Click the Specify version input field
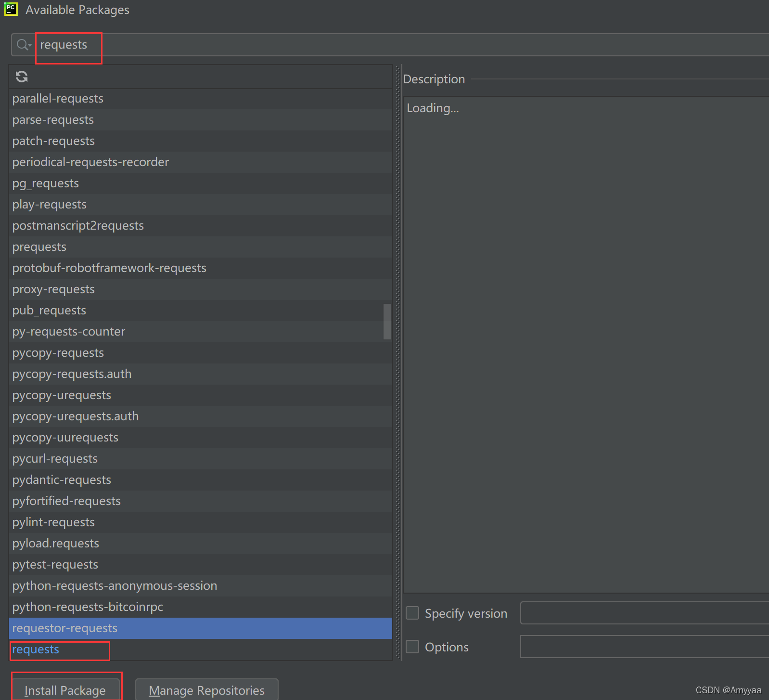This screenshot has width=769, height=700. coord(645,613)
